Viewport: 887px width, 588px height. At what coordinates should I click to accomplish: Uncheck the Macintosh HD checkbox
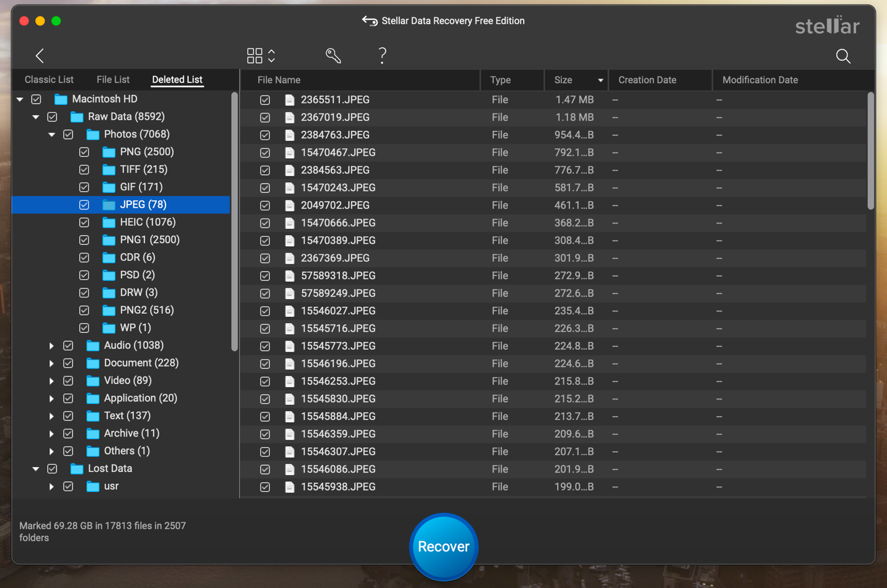click(x=37, y=99)
